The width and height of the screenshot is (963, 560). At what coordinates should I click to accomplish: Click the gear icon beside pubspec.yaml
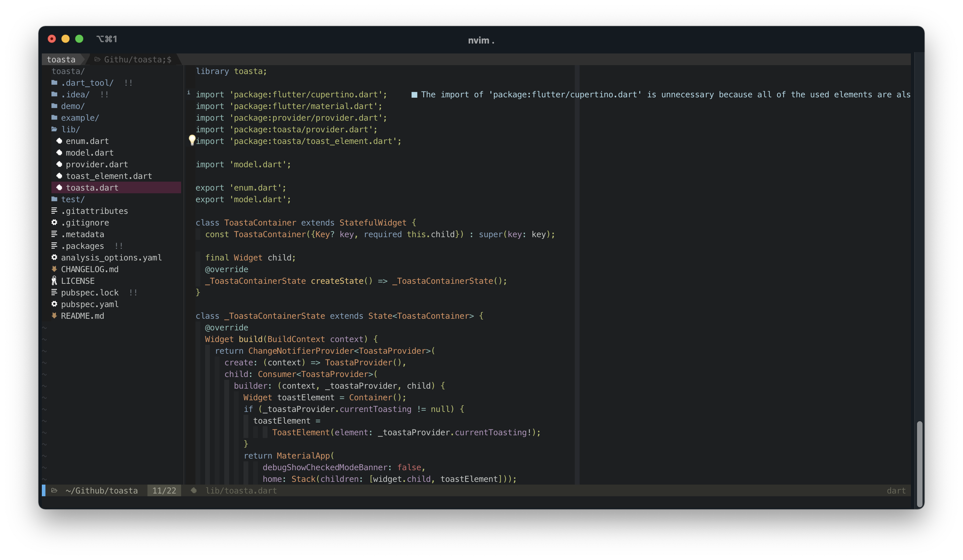(x=54, y=304)
